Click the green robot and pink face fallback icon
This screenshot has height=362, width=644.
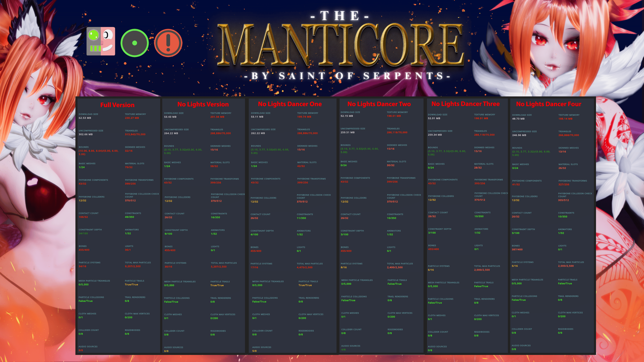[101, 41]
